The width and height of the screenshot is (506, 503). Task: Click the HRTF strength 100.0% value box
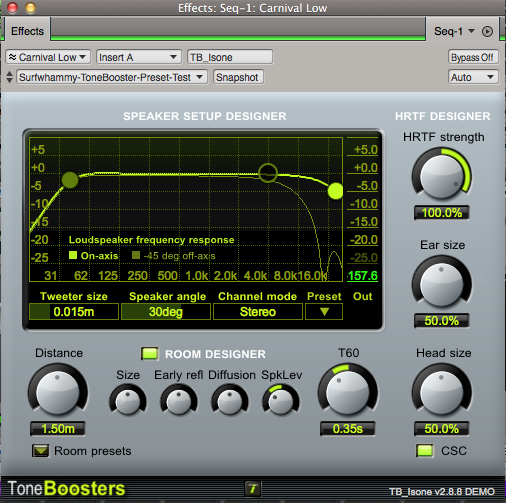[x=442, y=212]
